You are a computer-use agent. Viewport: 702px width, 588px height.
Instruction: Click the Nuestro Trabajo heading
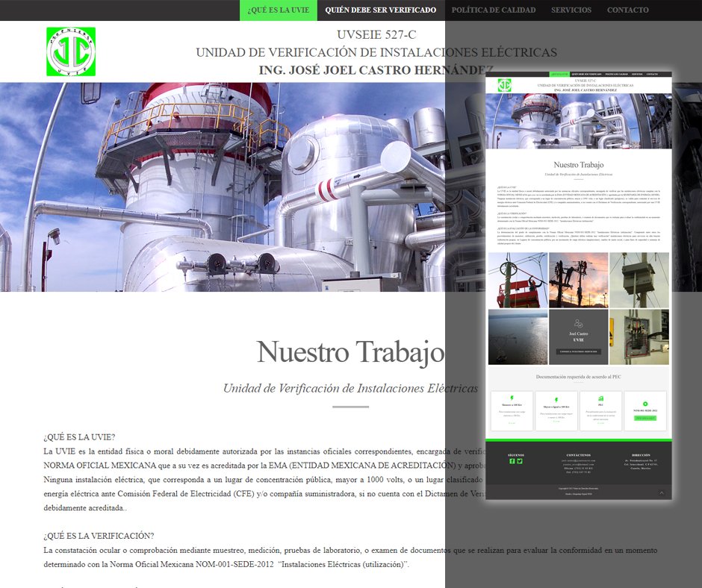(350, 351)
